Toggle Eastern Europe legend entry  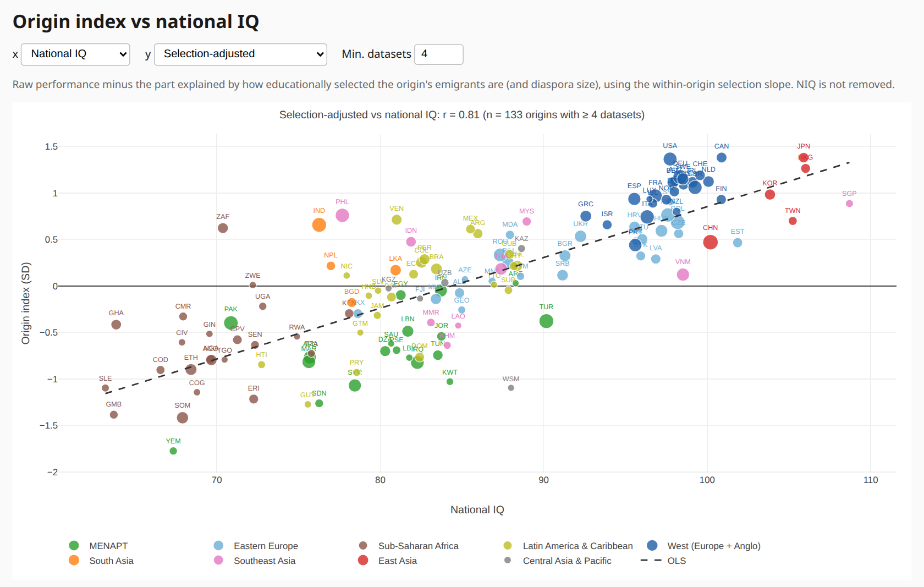pos(256,546)
